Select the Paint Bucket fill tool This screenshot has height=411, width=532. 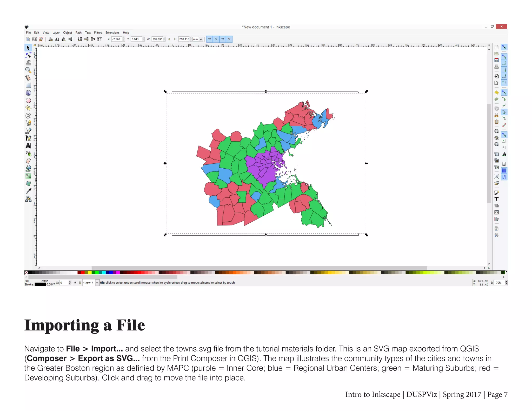pyautogui.click(x=28, y=168)
